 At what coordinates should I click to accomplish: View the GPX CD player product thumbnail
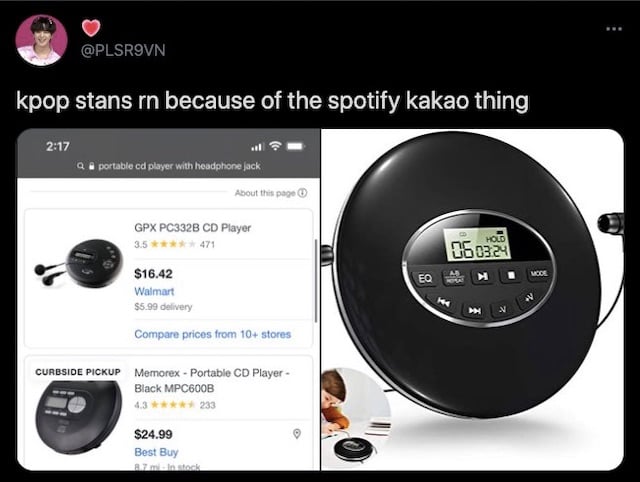(x=78, y=263)
